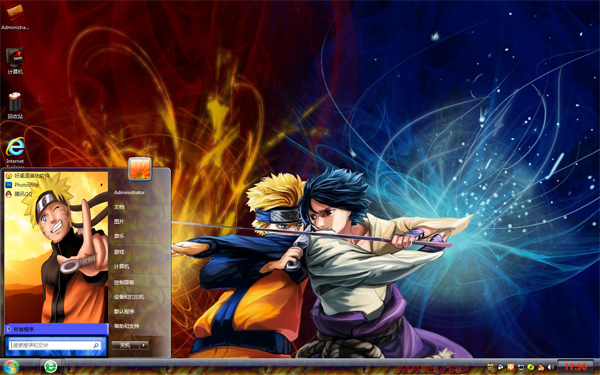600x375 pixels.
Task: Open 音乐 in Start menu
Action: [x=119, y=236]
